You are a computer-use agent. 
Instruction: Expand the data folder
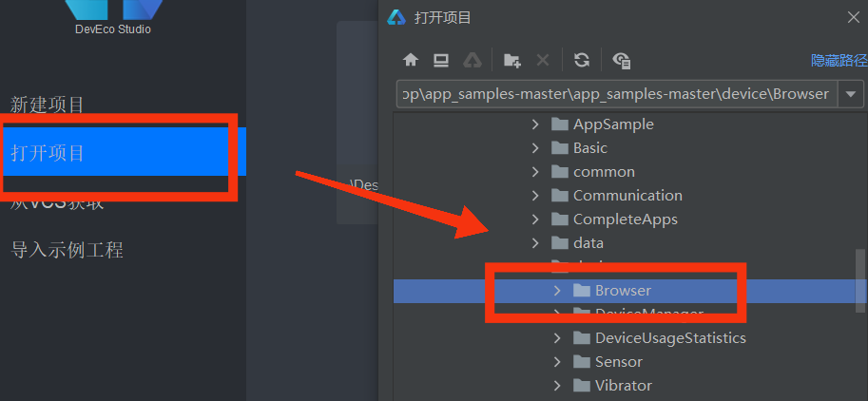(534, 243)
